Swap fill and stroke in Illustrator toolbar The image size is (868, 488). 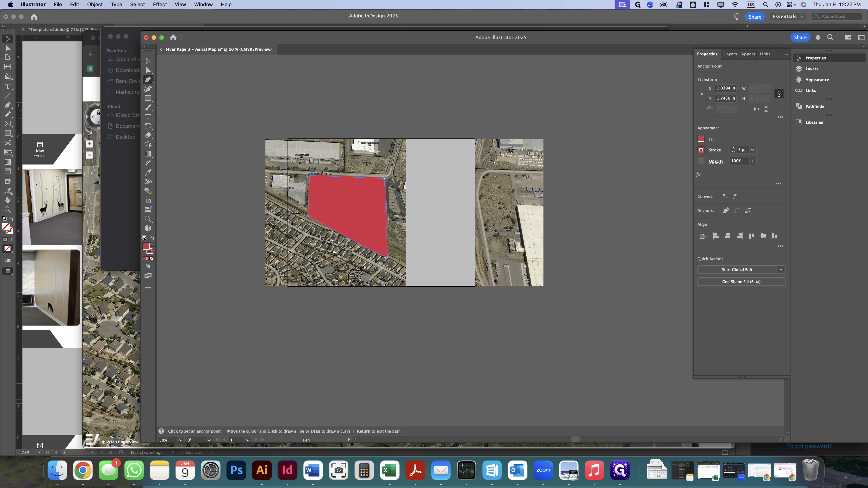(x=152, y=238)
